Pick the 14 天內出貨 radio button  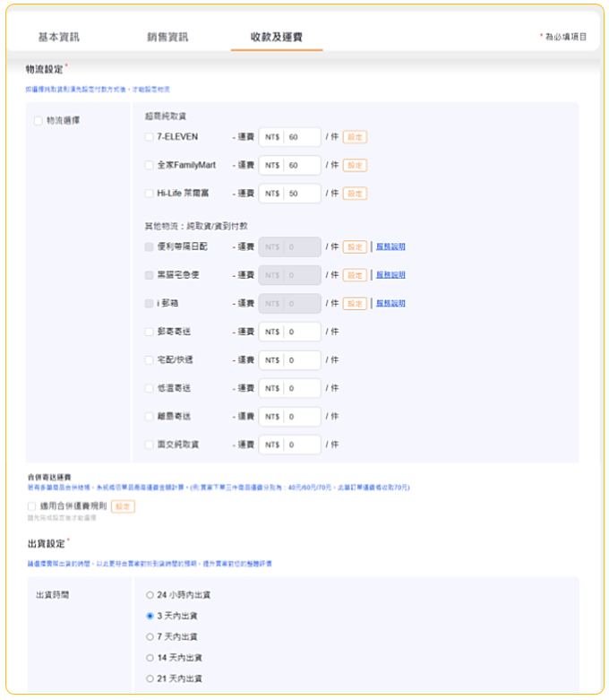tap(150, 658)
